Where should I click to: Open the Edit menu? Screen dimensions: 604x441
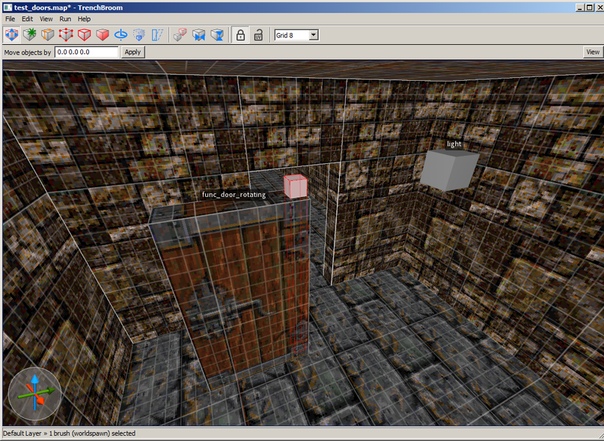click(x=27, y=19)
